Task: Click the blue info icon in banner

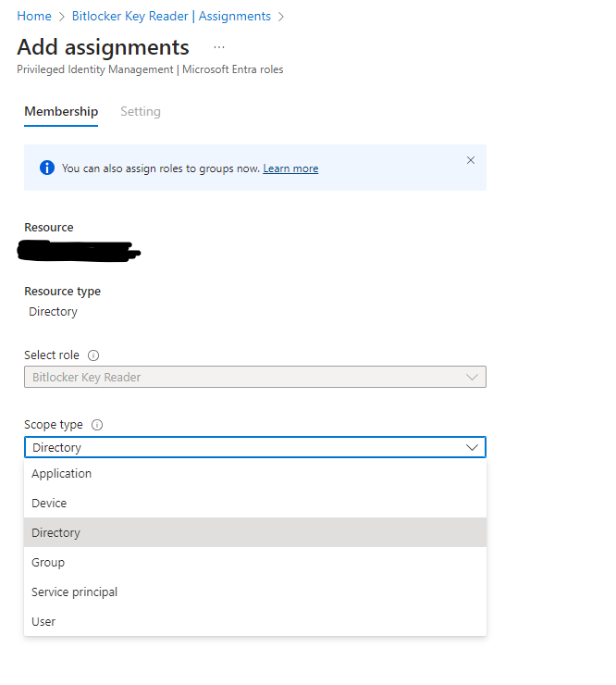Action: pos(47,168)
